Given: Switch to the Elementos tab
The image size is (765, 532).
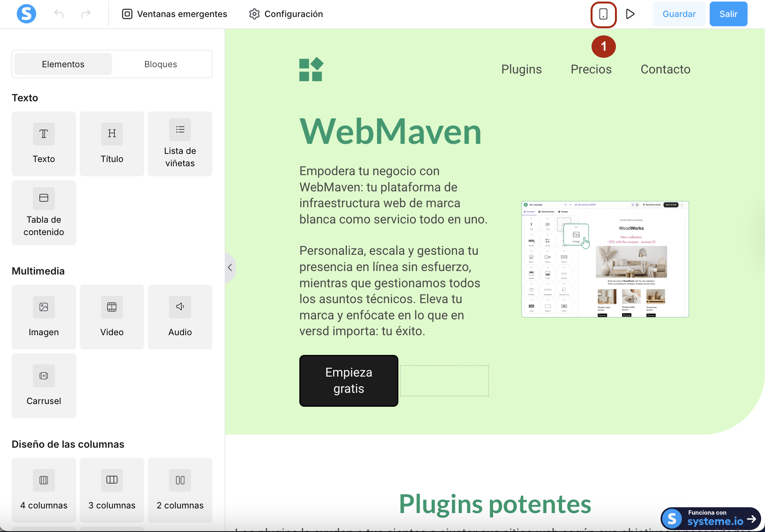Looking at the screenshot, I should coord(63,64).
